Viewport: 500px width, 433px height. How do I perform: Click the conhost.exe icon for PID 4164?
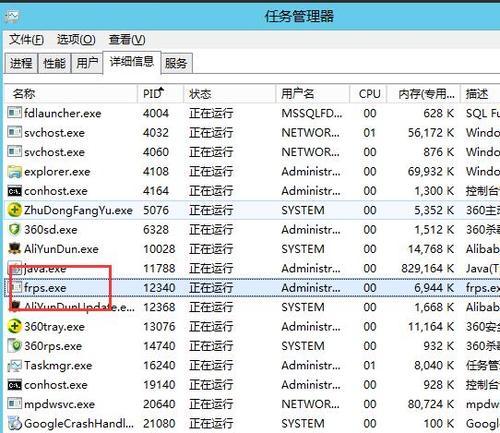14,191
